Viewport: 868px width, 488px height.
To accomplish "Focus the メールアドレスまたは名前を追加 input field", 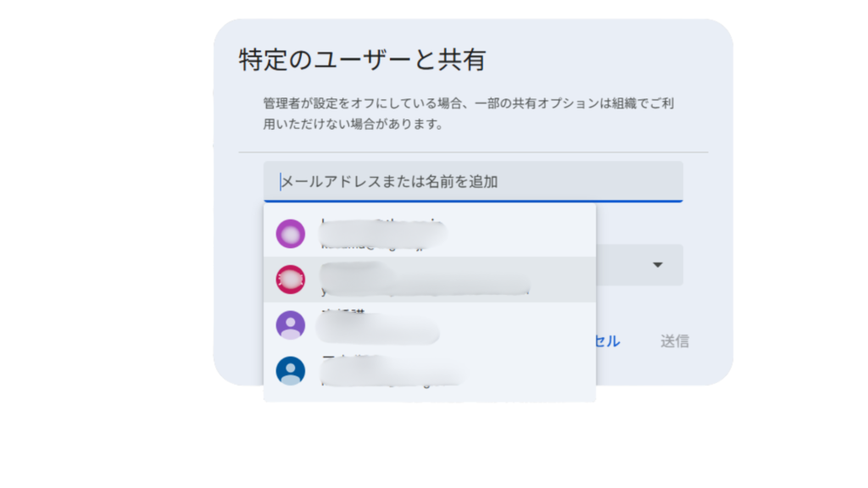I will [473, 181].
